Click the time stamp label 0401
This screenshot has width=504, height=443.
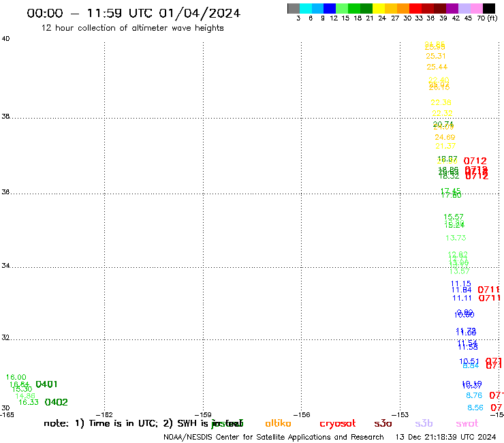point(46,384)
